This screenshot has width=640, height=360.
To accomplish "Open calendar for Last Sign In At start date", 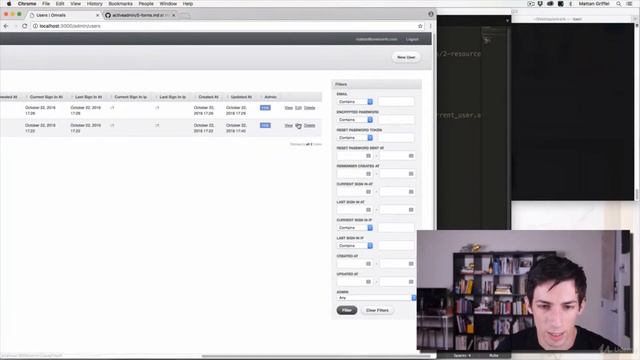I will [x=368, y=210].
